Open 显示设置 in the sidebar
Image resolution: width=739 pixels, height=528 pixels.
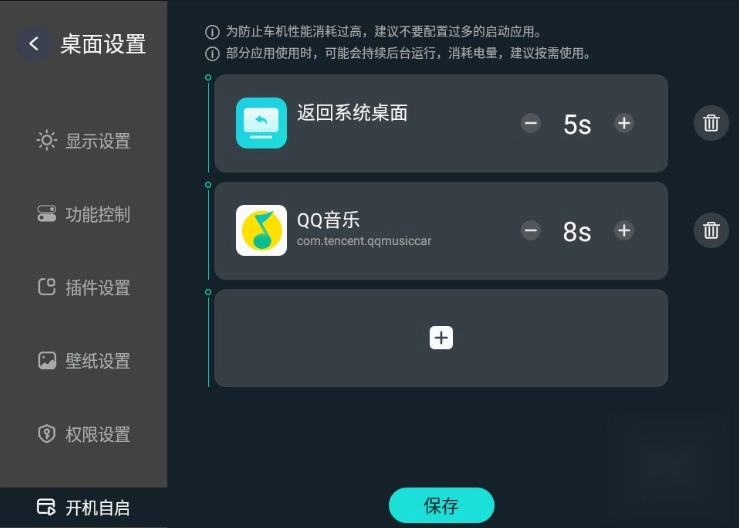pos(83,140)
